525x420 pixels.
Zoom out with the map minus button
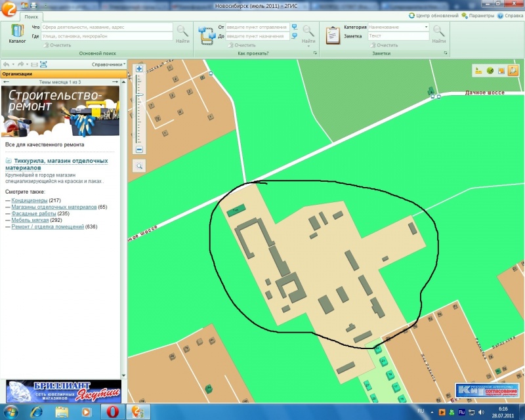tap(139, 150)
